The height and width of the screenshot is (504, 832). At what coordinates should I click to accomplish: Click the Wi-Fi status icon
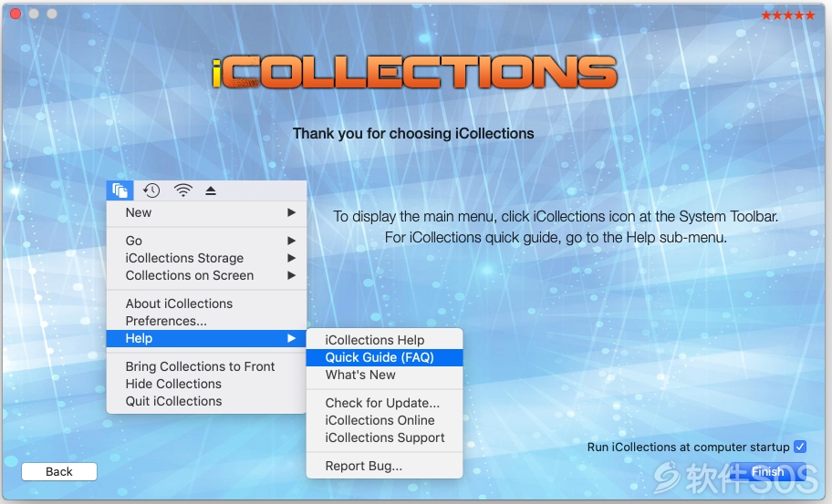click(183, 190)
